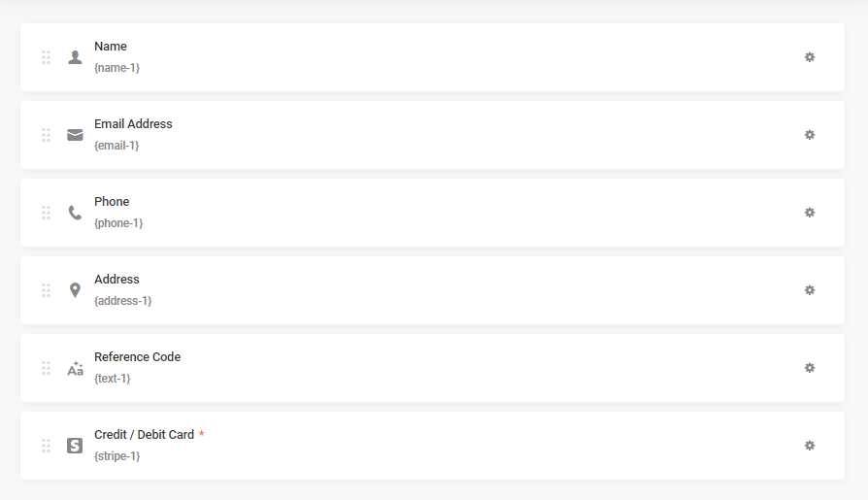
Task: Grab the drag handle of Email Address field
Action: 46,135
